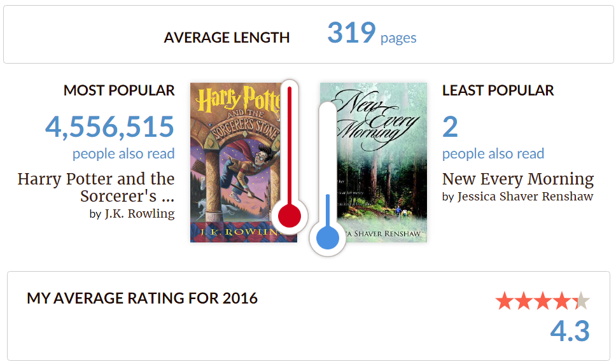
Task: Click the 4,556,515 readers count
Action: [x=109, y=127]
